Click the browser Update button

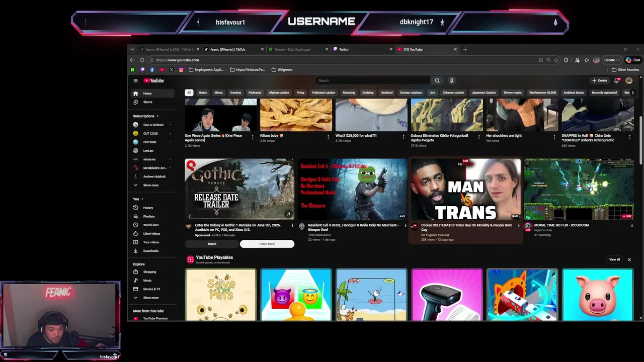(x=612, y=60)
